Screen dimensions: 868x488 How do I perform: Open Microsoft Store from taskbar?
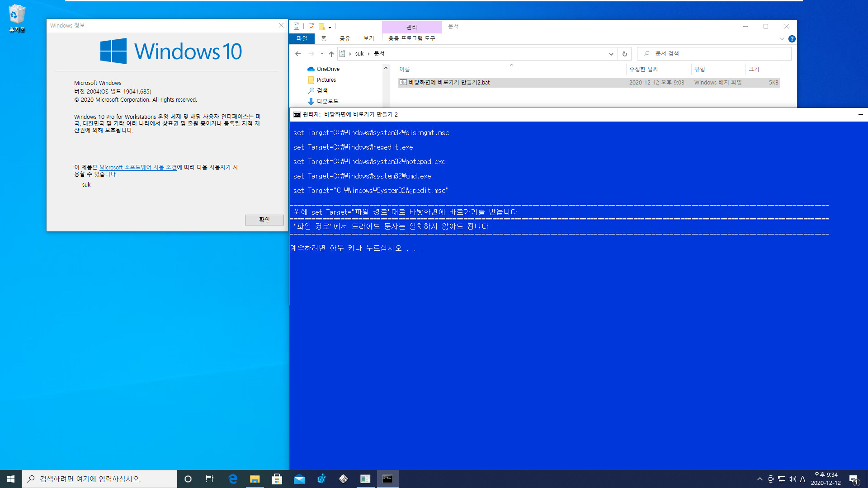coord(277,479)
